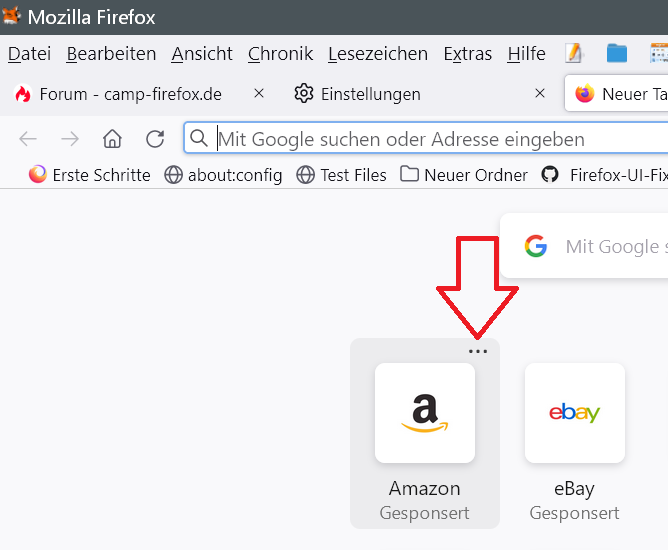Click the Forward arrow navigation button
Screen dimensions: 668x550
[70, 139]
